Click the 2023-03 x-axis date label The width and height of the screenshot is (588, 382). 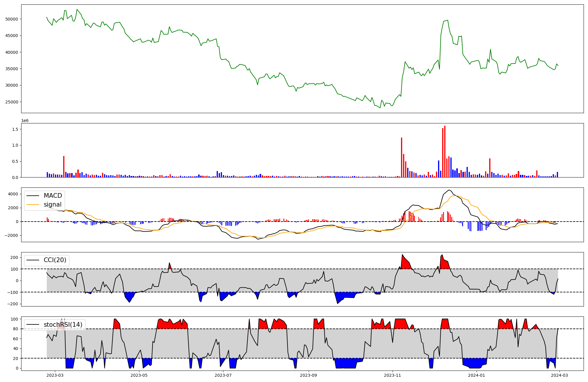[x=55, y=375]
